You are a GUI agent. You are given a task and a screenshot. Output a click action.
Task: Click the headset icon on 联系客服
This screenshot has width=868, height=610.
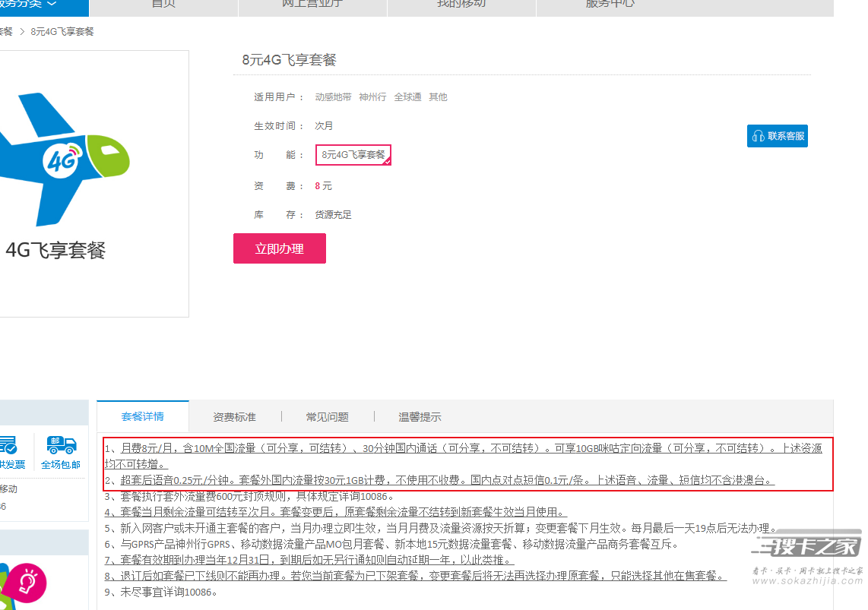(x=758, y=136)
